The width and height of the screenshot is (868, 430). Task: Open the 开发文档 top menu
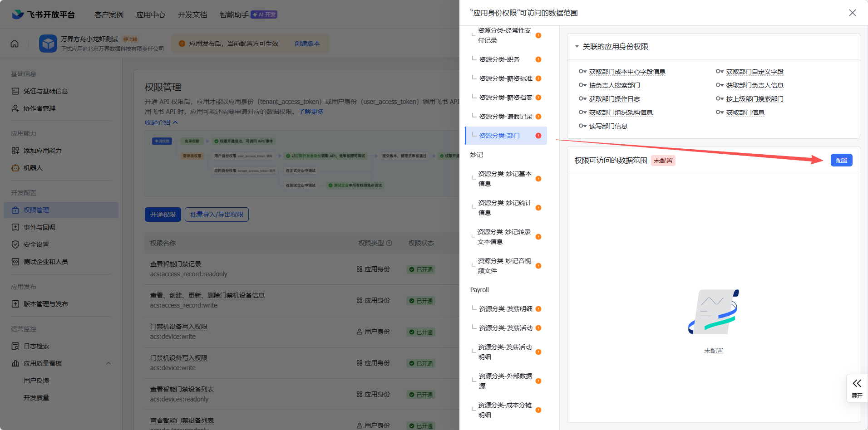point(192,15)
